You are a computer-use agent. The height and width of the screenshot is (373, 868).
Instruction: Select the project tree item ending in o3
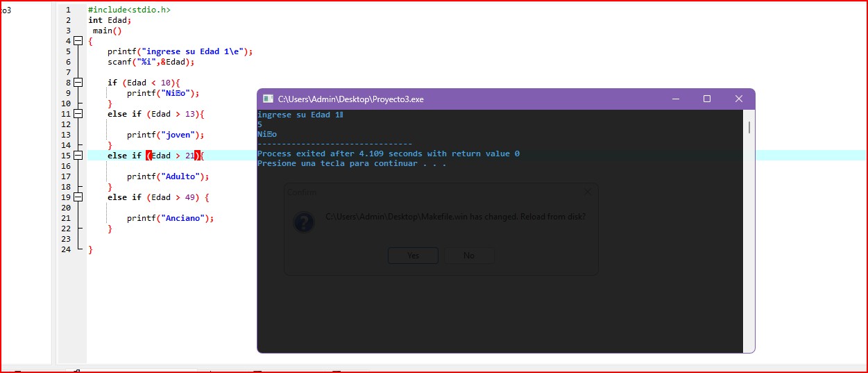pos(6,10)
